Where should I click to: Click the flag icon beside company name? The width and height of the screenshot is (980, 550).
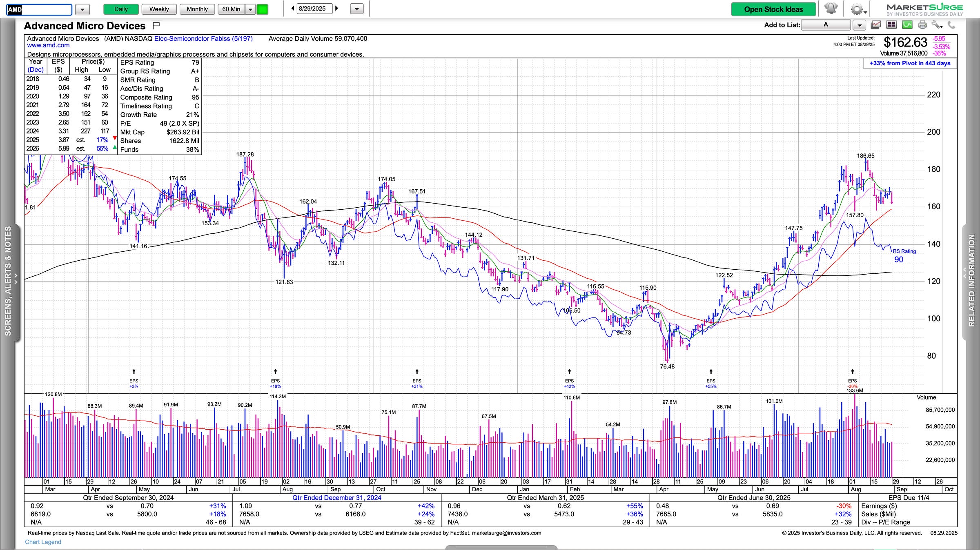point(156,26)
